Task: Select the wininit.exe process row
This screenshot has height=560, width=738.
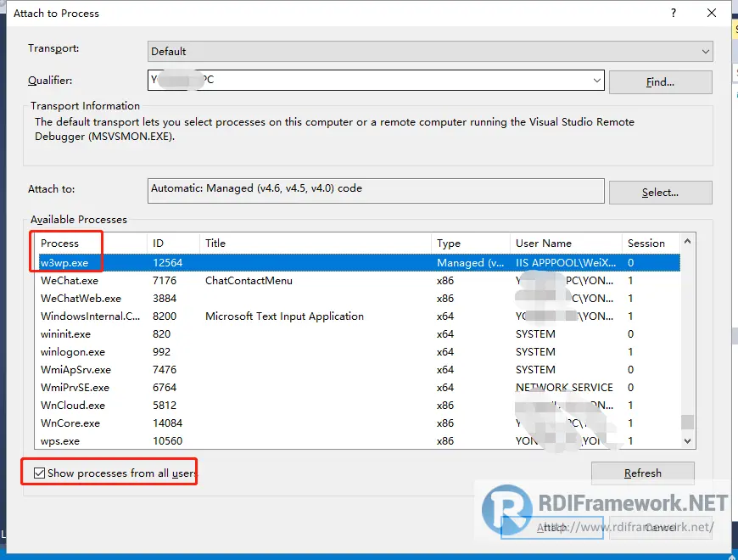Action: click(x=360, y=334)
